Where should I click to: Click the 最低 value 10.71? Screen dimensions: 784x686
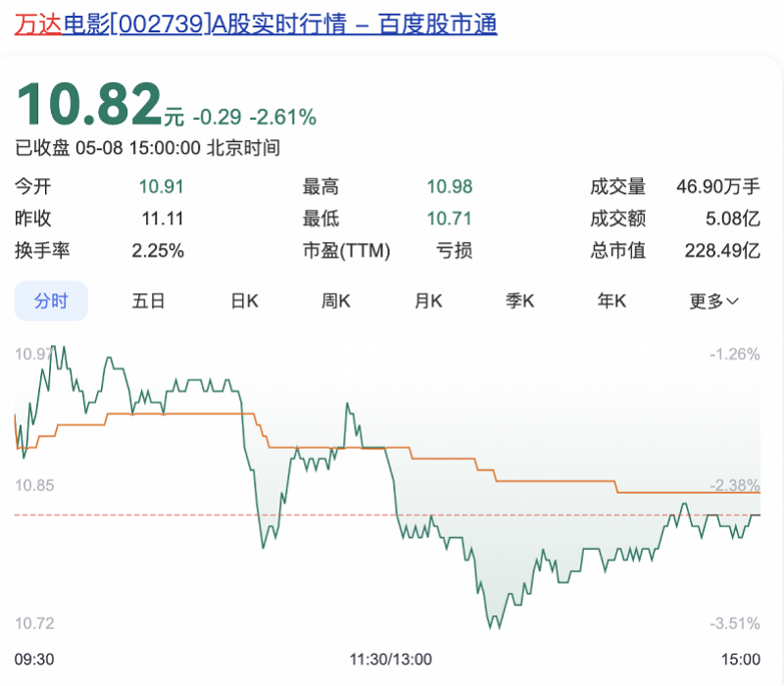[x=449, y=219]
